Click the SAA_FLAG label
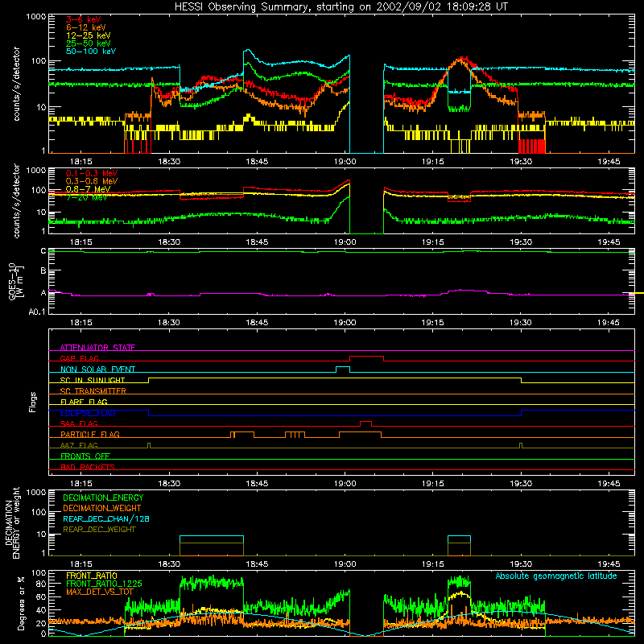 click(x=79, y=423)
